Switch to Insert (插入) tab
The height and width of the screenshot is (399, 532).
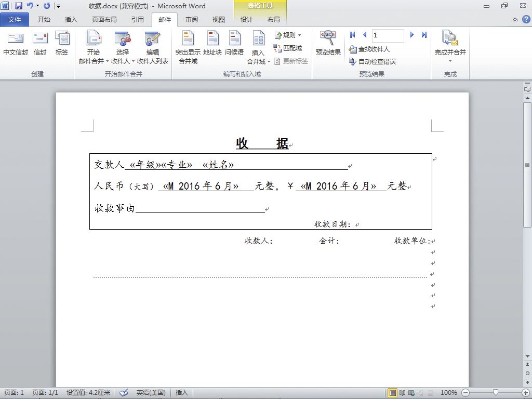(71, 20)
